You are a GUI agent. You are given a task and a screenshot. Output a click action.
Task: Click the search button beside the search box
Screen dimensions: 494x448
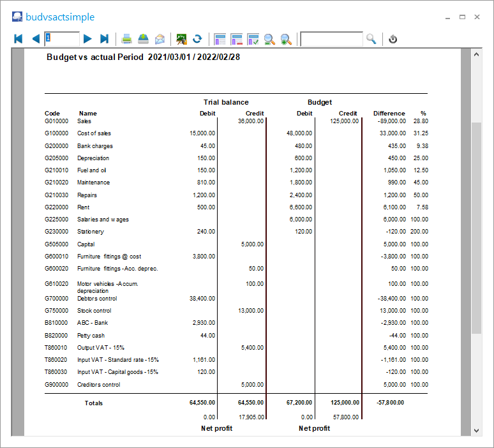click(x=371, y=39)
